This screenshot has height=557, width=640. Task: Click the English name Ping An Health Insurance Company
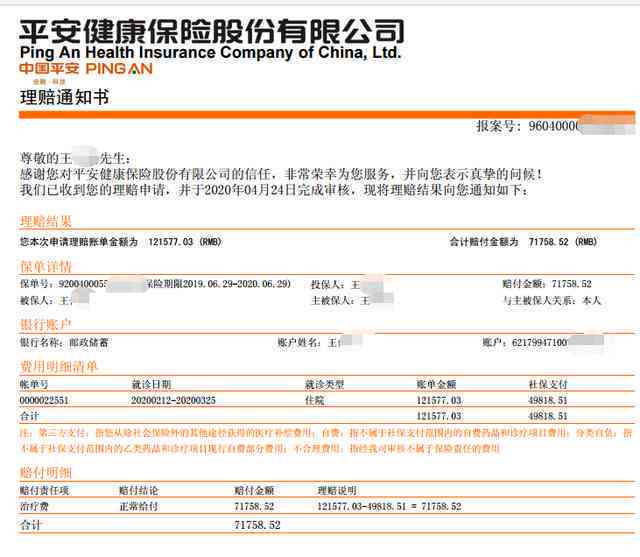210,53
